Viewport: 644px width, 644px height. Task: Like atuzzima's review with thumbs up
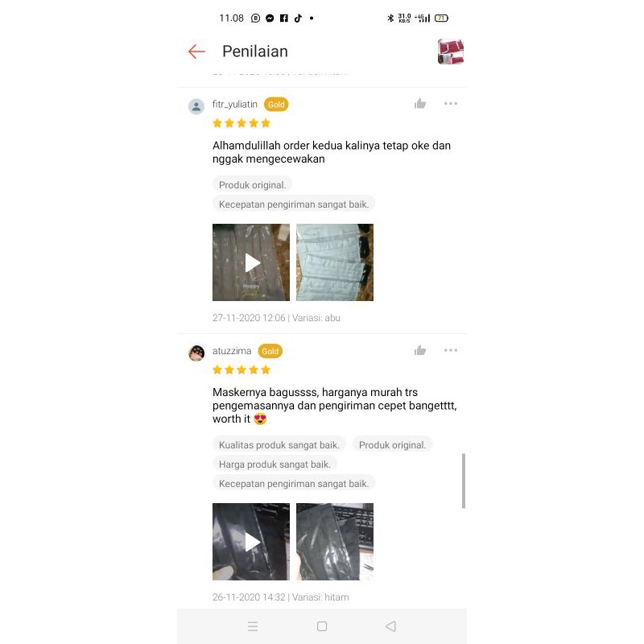(x=419, y=350)
